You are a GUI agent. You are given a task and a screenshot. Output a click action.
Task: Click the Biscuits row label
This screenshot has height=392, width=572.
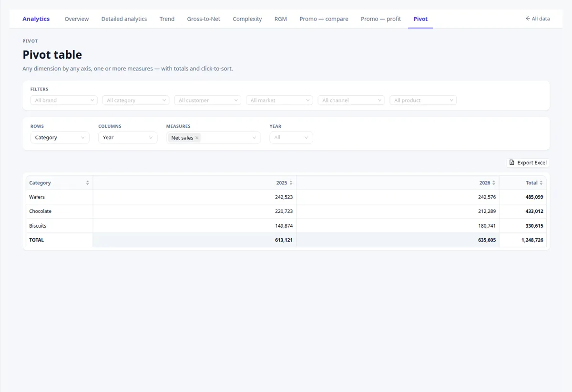pyautogui.click(x=38, y=226)
